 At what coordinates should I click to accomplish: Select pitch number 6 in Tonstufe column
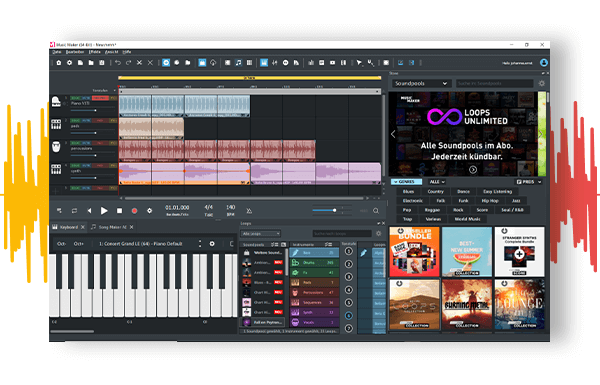pyautogui.click(x=348, y=316)
